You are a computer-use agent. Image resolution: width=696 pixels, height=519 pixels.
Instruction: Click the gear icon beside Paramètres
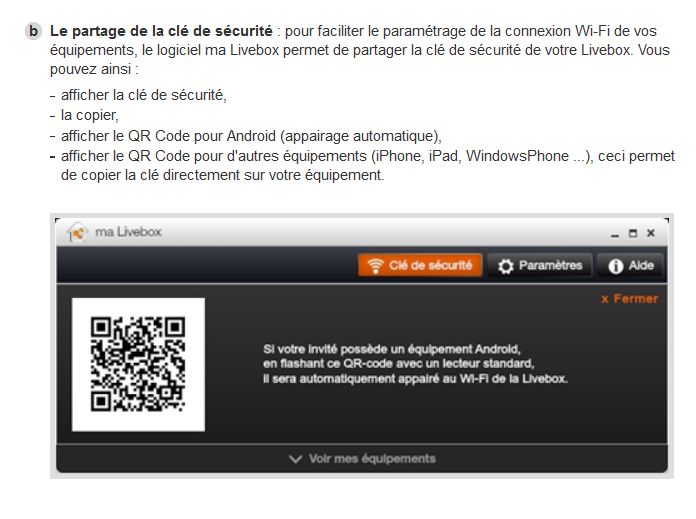[506, 266]
